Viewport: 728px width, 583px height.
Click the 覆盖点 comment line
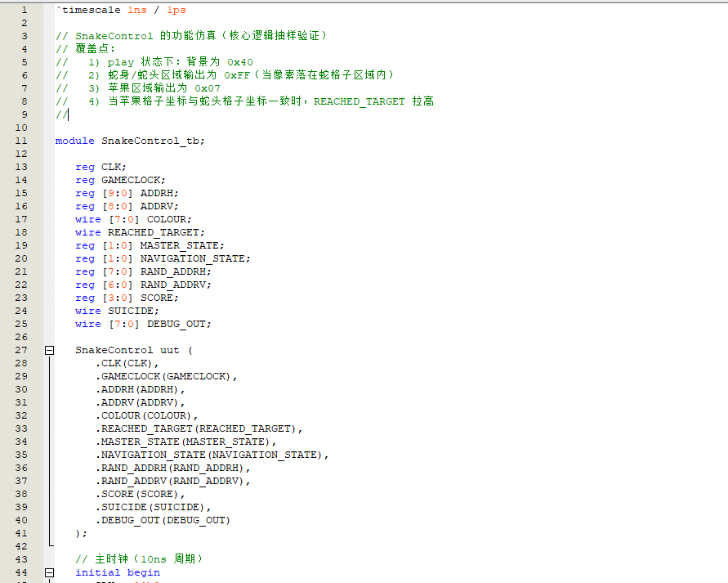tap(86, 49)
